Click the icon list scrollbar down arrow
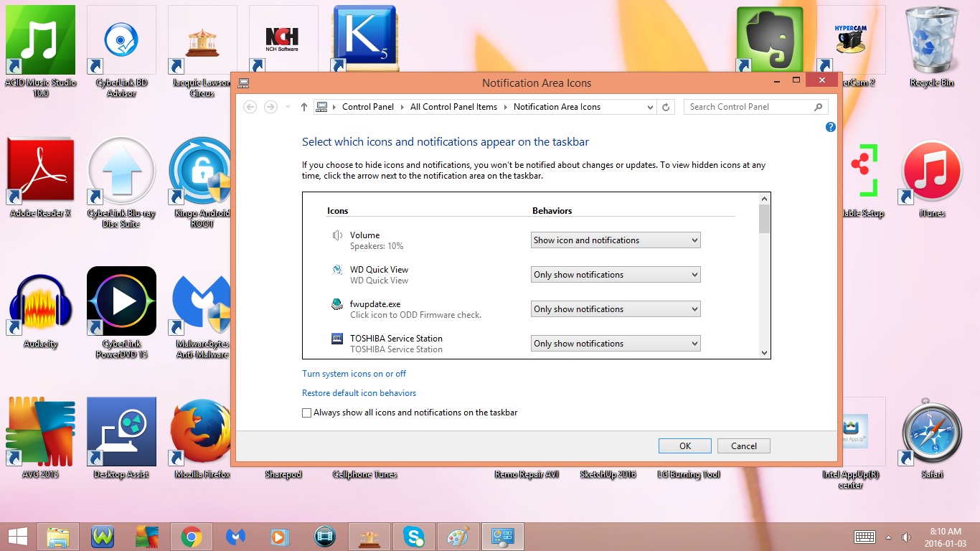Image resolution: width=980 pixels, height=551 pixels. click(764, 352)
